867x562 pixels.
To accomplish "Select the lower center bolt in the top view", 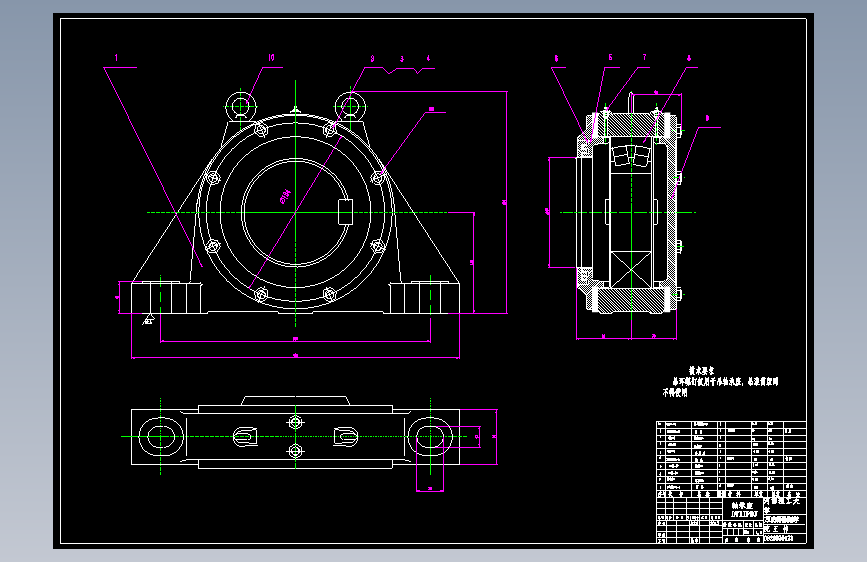I will [x=296, y=451].
